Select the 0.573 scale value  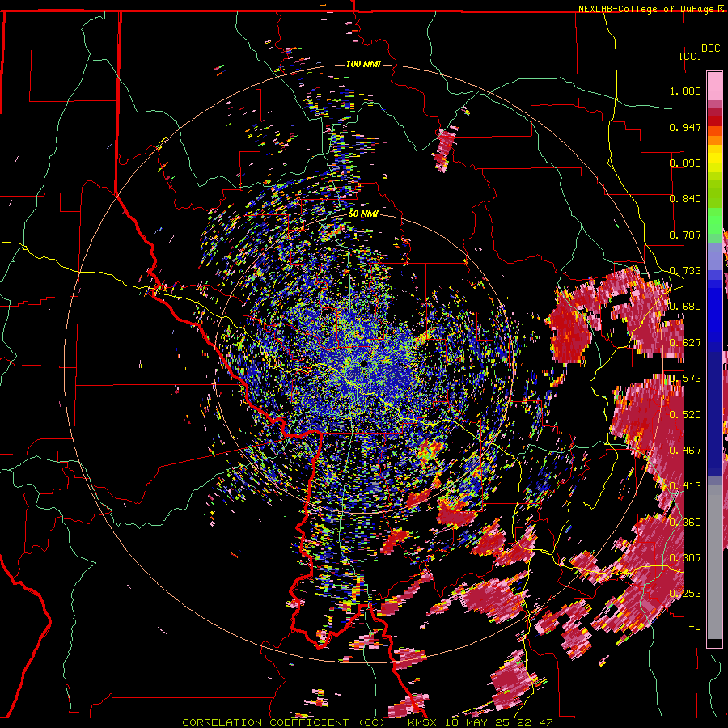685,379
